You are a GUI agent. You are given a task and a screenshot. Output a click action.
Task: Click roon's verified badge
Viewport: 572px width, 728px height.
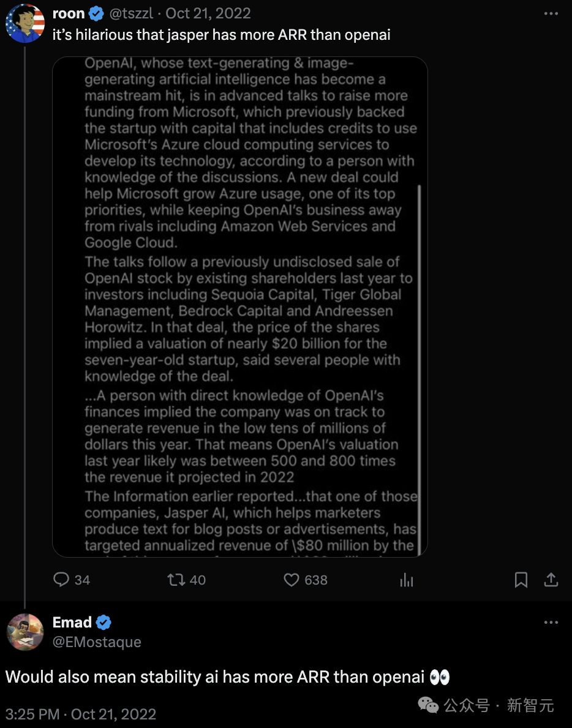coord(96,13)
